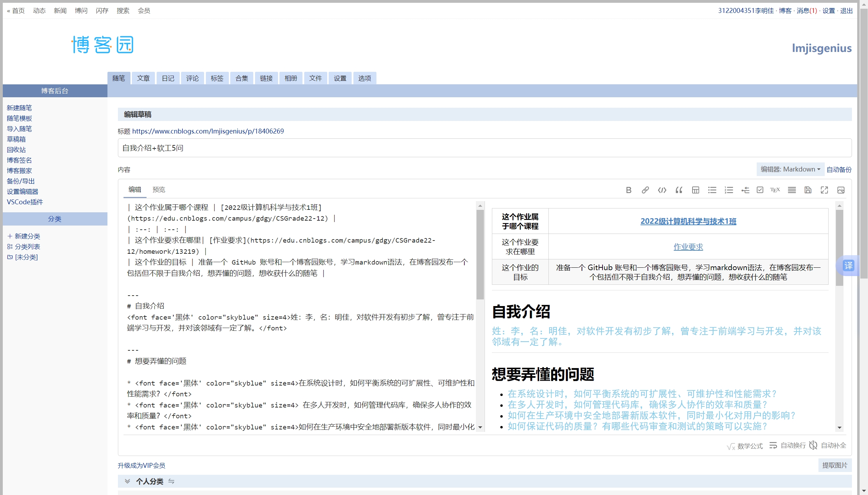Insert a hyperlink using the link icon
The image size is (868, 495).
click(x=645, y=190)
